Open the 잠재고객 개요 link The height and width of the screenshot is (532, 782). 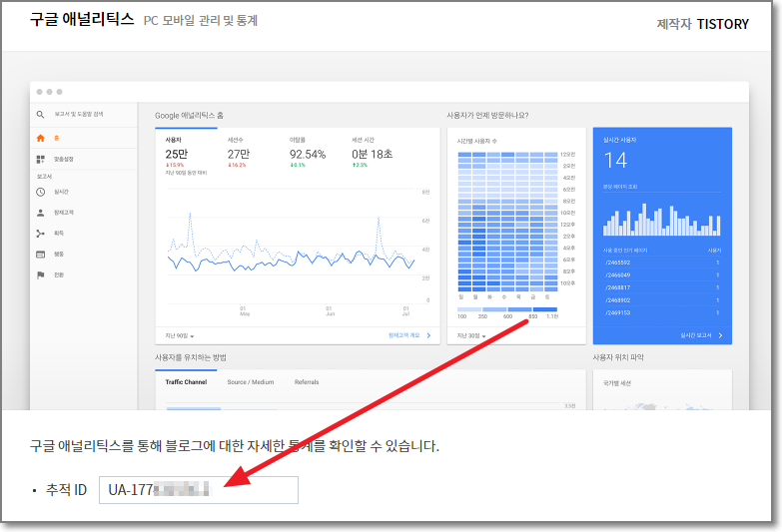(403, 335)
